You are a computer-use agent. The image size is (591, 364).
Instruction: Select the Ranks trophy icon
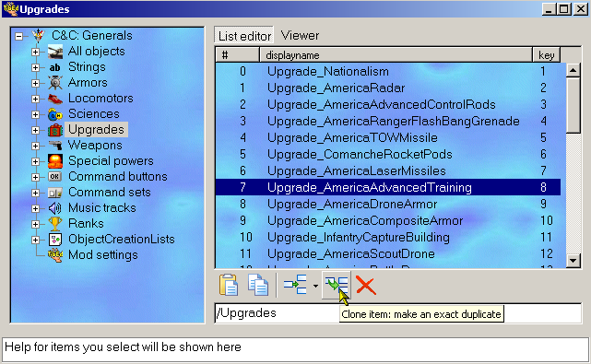(55, 223)
